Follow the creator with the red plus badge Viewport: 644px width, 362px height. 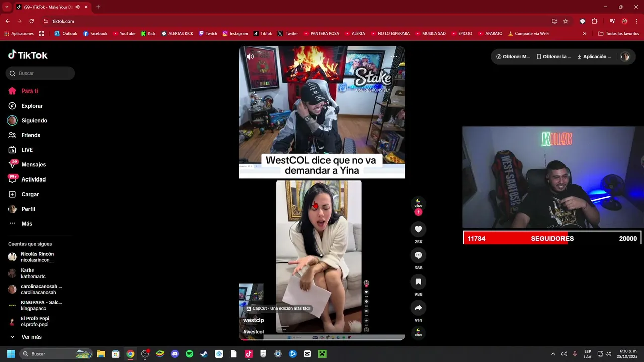(418, 212)
